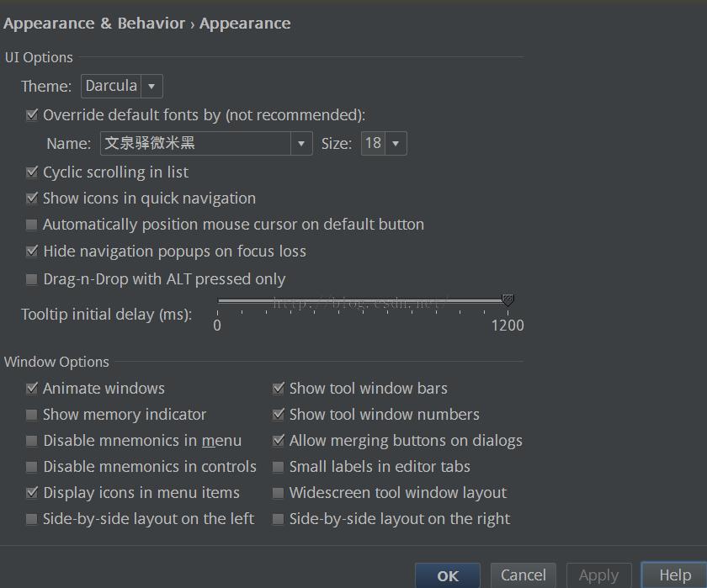Viewport: 707px width, 588px height.
Task: Click the Apply button
Action: pyautogui.click(x=598, y=575)
